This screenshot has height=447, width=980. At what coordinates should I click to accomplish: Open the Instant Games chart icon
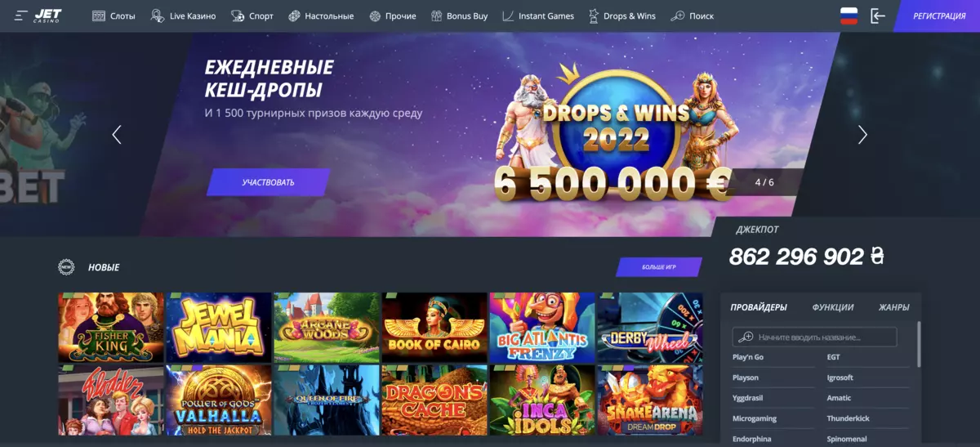click(508, 16)
